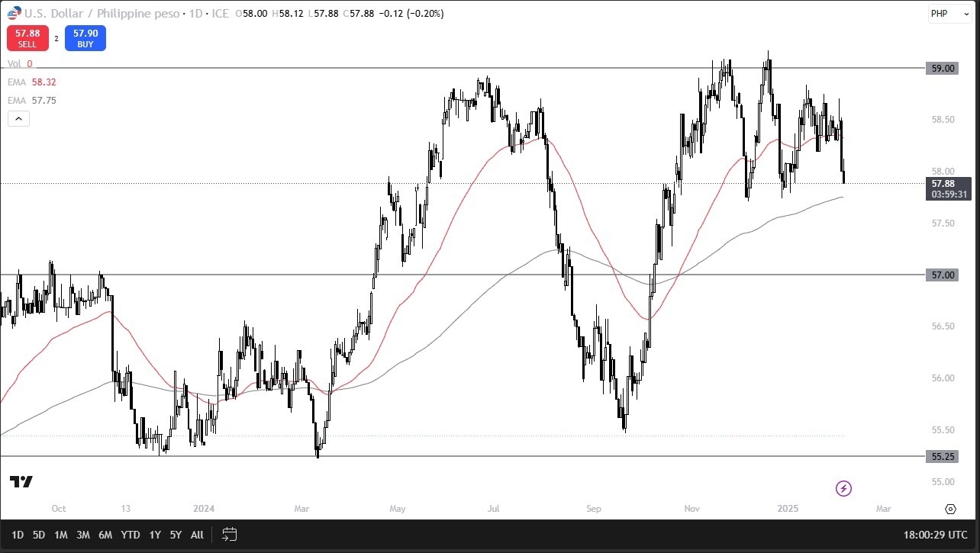Click the USD/PHP symbol flag icon
This screenshot has height=553, width=980.
14,14
